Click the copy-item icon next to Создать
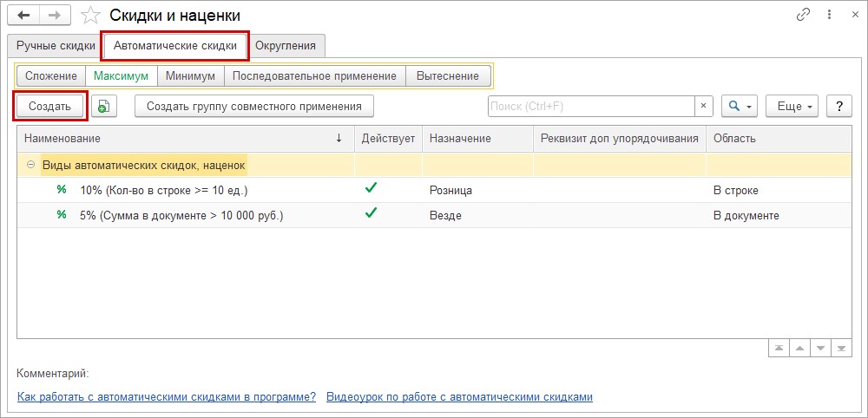The height and width of the screenshot is (418, 868). point(104,106)
